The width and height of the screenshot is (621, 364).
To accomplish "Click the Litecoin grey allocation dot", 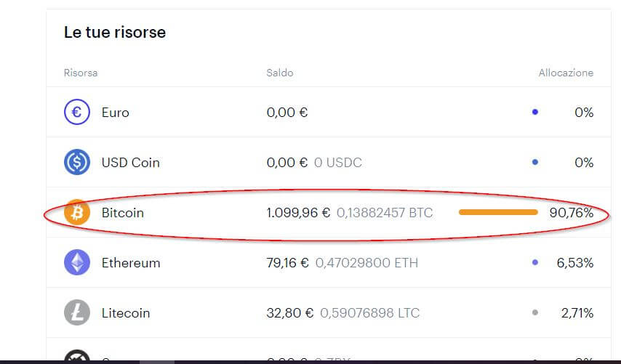I will (535, 312).
